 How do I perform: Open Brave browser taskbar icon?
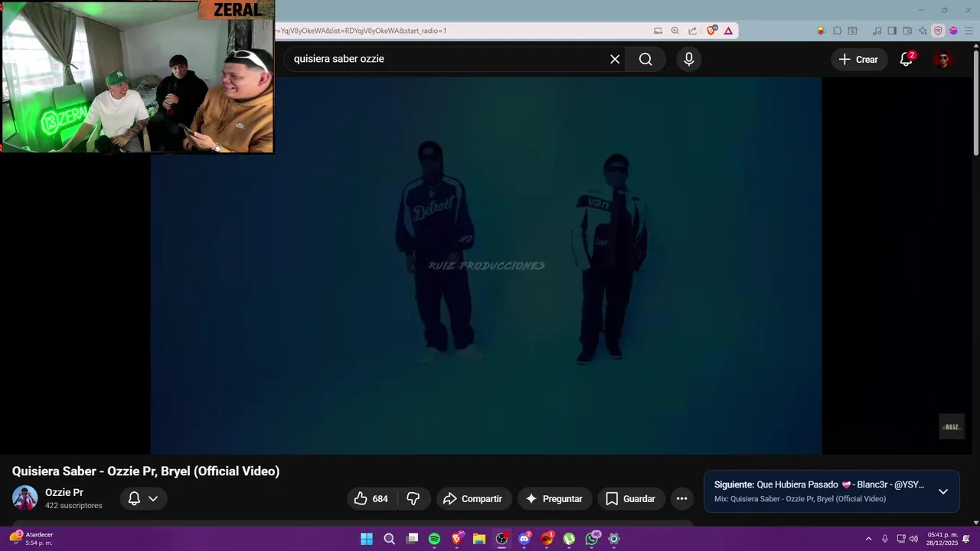(457, 539)
